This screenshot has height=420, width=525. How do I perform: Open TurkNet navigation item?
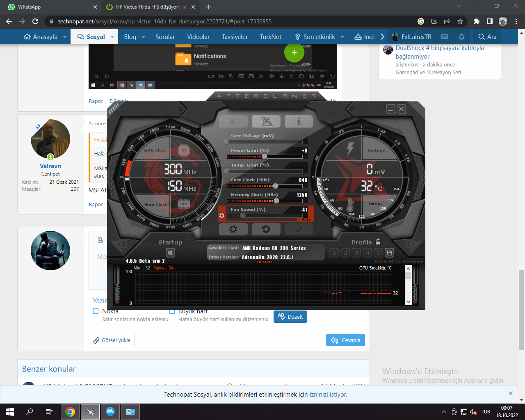[x=271, y=37]
